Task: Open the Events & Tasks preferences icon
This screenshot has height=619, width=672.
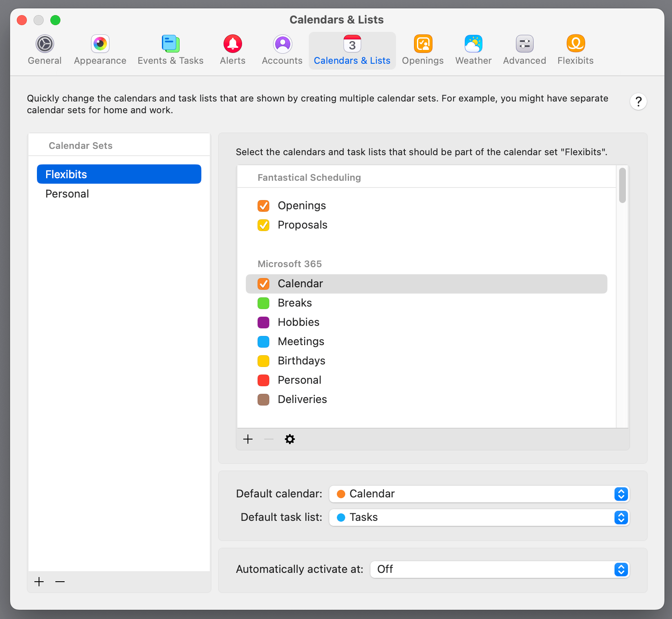Action: coord(171,44)
